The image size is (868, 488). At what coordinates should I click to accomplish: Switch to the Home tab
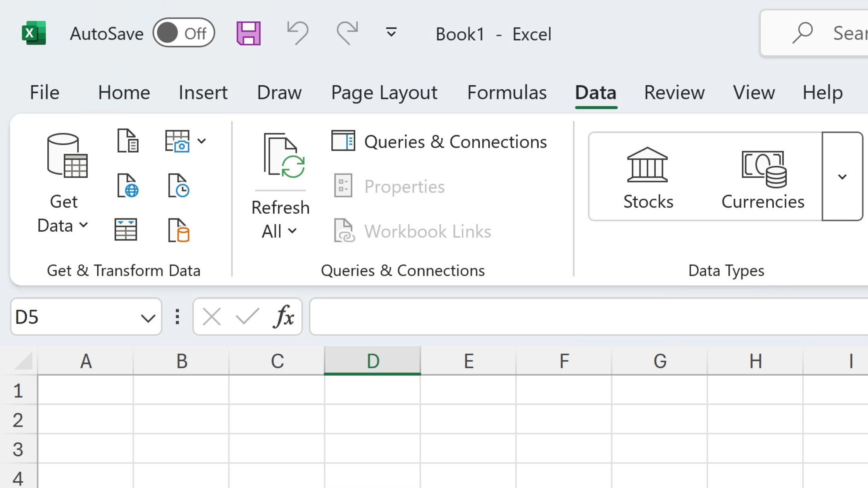point(124,93)
